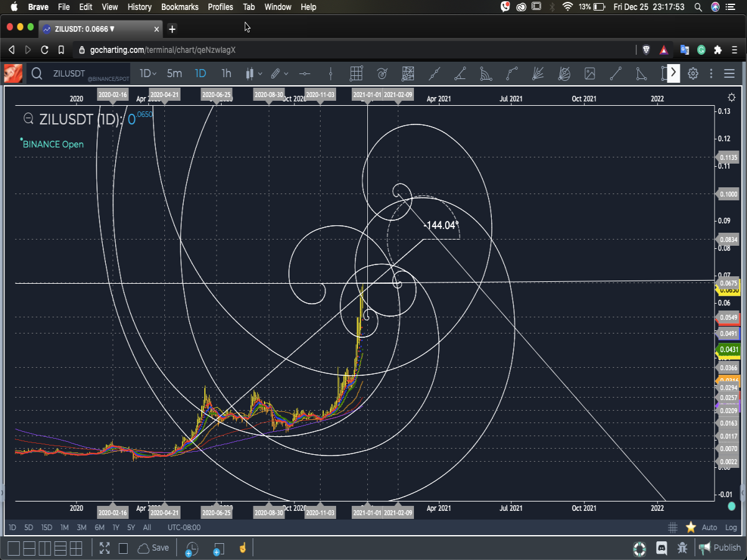The width and height of the screenshot is (747, 560).
Task: Open the Bookmarks menu in menu bar
Action: point(179,7)
